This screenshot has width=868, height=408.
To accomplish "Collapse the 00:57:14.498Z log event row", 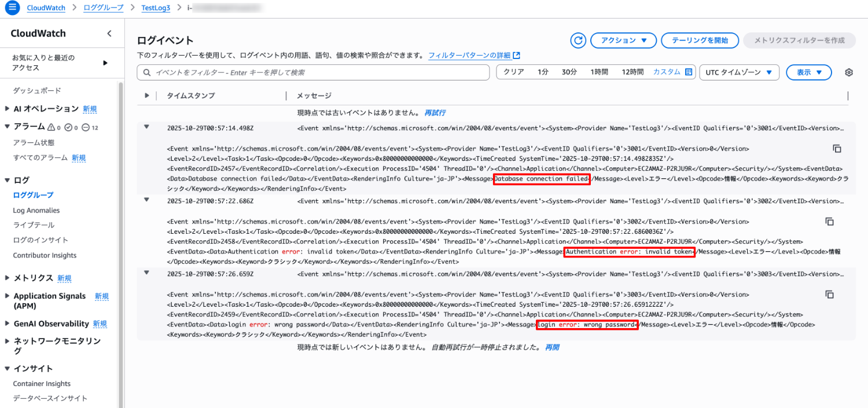I will pos(146,127).
